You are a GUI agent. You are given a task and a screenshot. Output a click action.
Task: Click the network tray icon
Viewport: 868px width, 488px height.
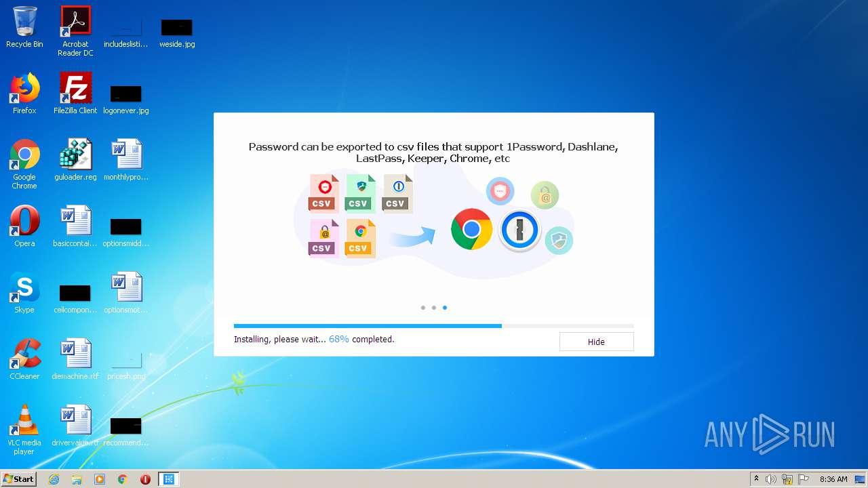click(787, 479)
